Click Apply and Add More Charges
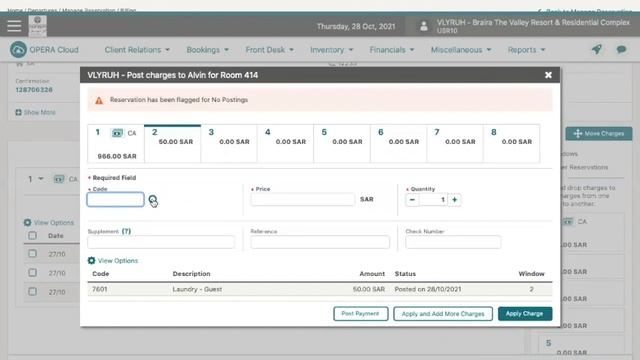The width and height of the screenshot is (640, 360). [x=443, y=313]
